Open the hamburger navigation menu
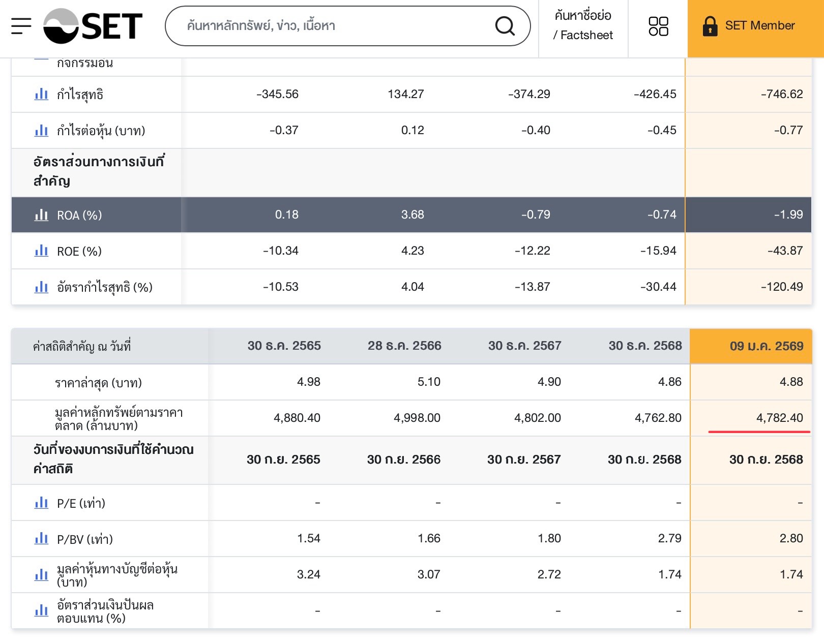Image resolution: width=824 pixels, height=644 pixels. coord(21,26)
